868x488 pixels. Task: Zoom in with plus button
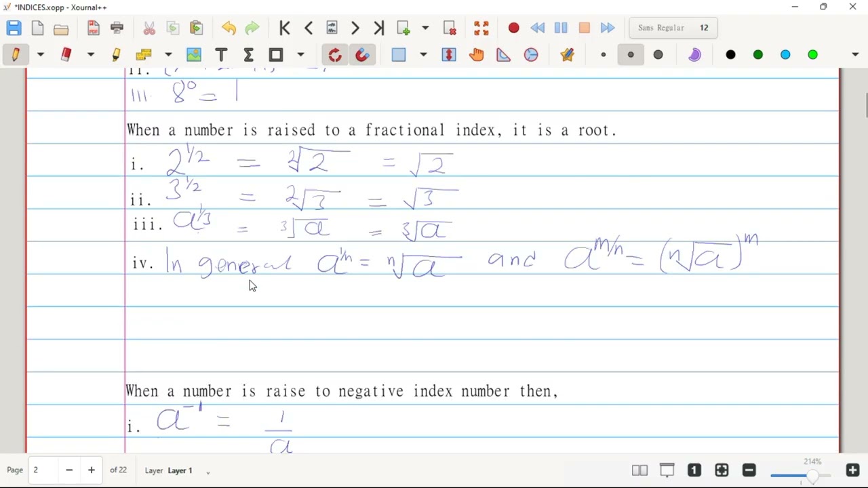tap(853, 470)
